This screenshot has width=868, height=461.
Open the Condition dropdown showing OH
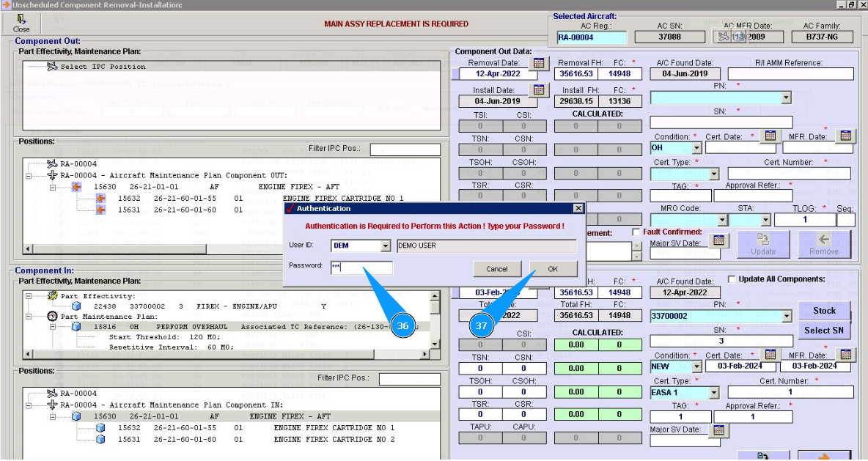[697, 148]
